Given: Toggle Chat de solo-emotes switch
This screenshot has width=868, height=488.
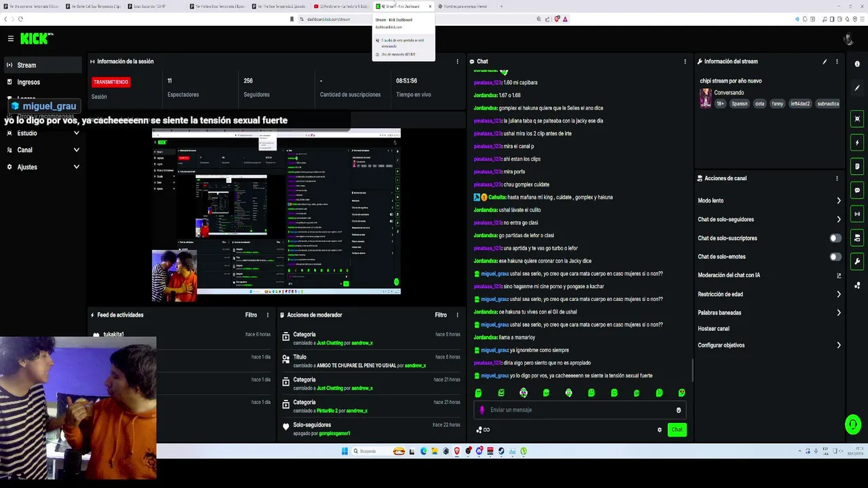Looking at the screenshot, I should [x=835, y=257].
